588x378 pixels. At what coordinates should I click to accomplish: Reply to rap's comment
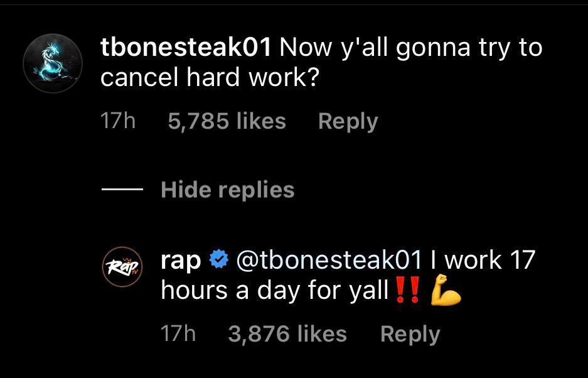(x=411, y=333)
